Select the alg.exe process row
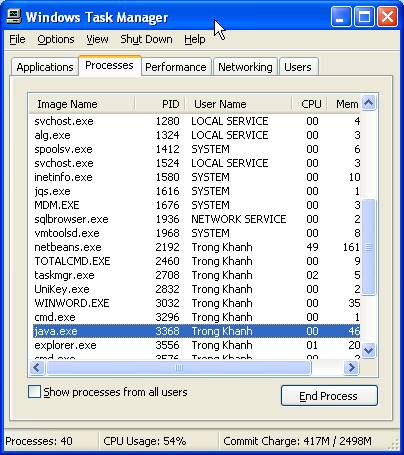The width and height of the screenshot is (404, 455). (x=197, y=135)
